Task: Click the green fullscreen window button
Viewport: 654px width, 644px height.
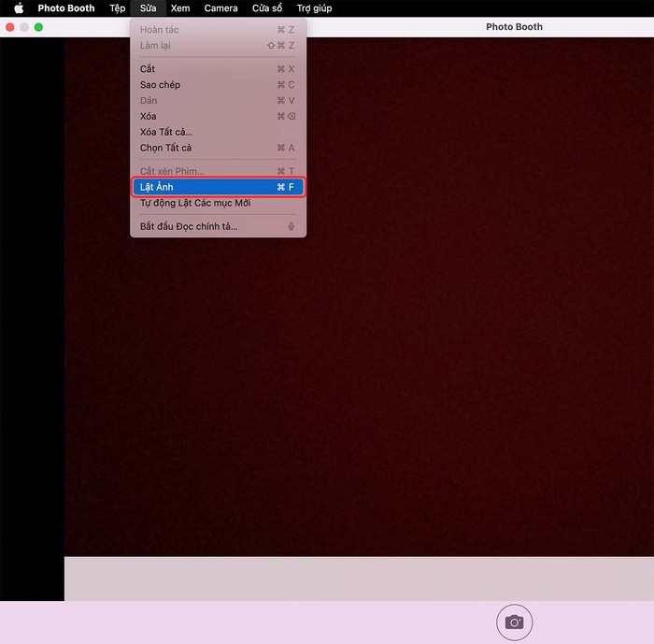Action: 38,27
